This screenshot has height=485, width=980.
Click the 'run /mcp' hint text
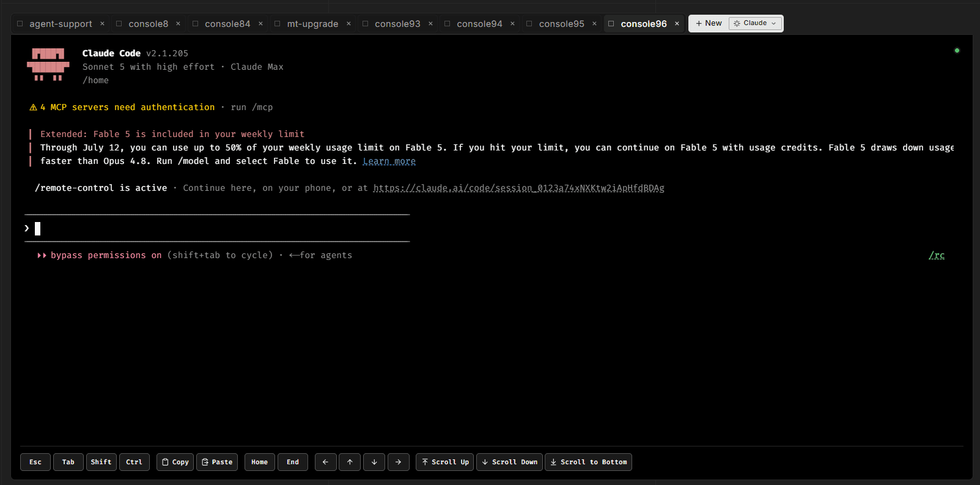click(x=252, y=107)
